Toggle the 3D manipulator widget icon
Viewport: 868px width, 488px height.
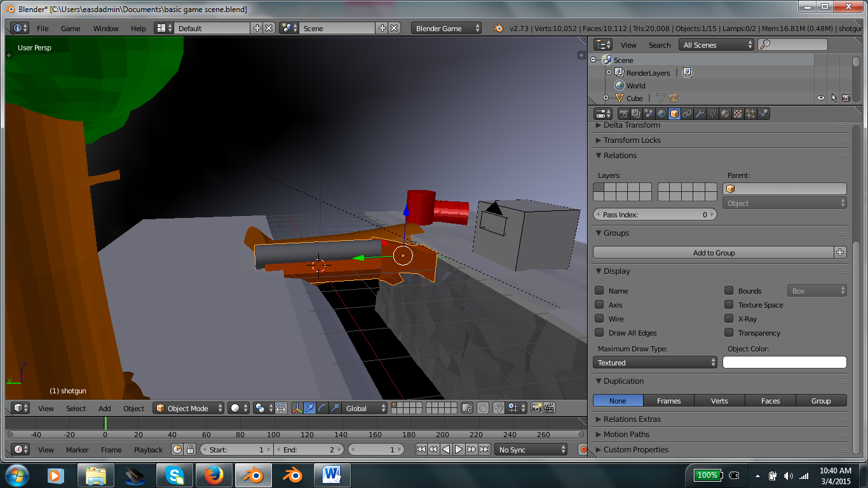297,408
